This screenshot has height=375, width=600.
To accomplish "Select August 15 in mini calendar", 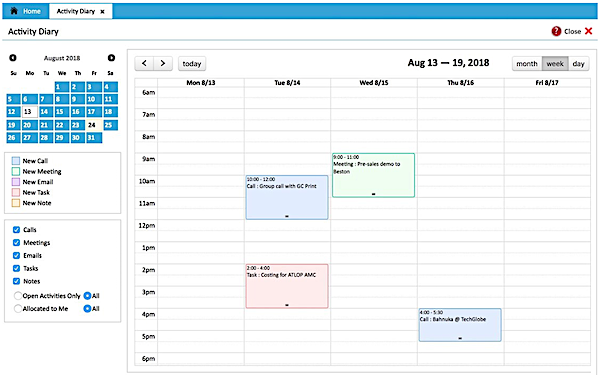I will pos(61,112).
